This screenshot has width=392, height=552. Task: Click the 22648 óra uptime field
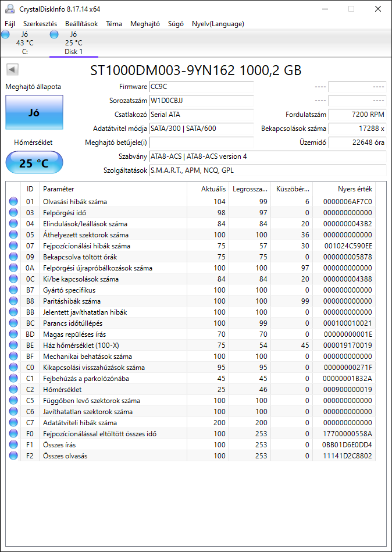tap(358, 143)
